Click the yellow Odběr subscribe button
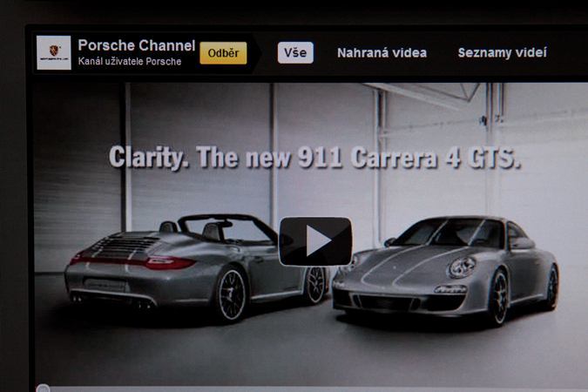588x392 pixels. [223, 53]
